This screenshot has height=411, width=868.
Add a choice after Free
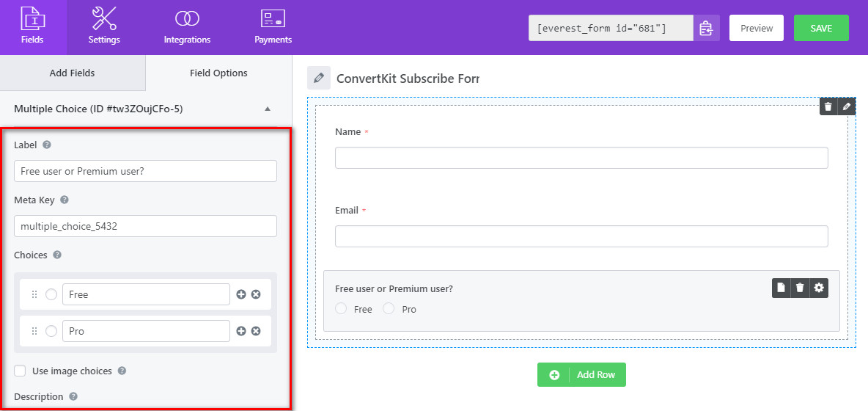[240, 295]
